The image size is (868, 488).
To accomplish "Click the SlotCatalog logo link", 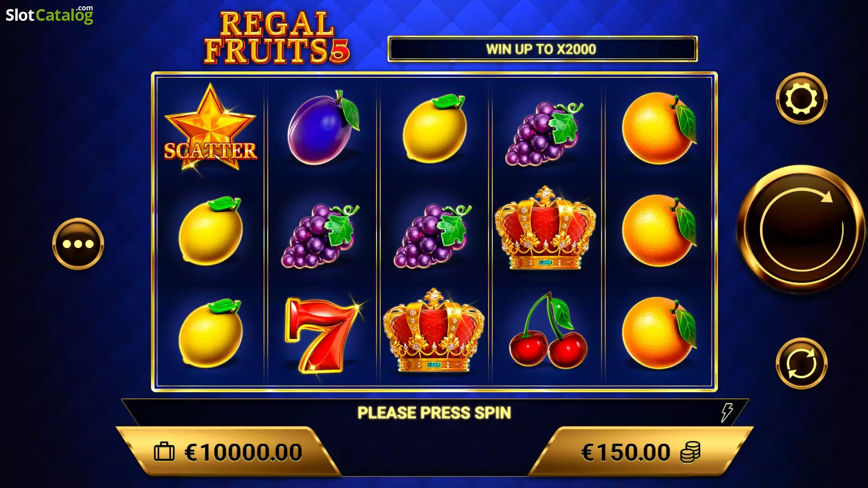I will 49,14.
